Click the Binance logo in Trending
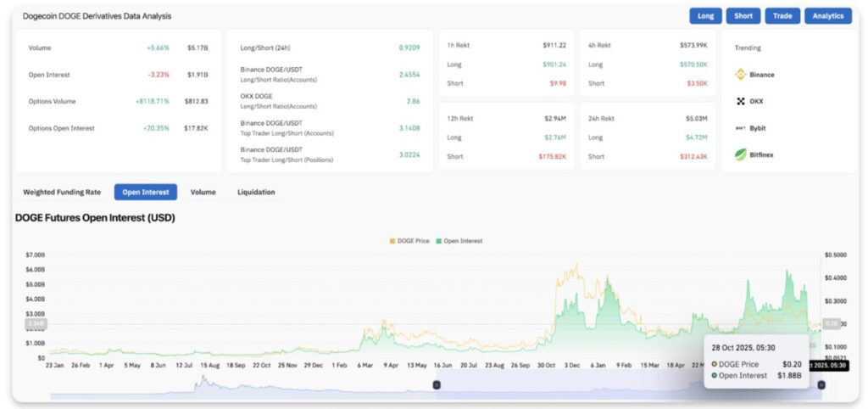 [x=740, y=75]
